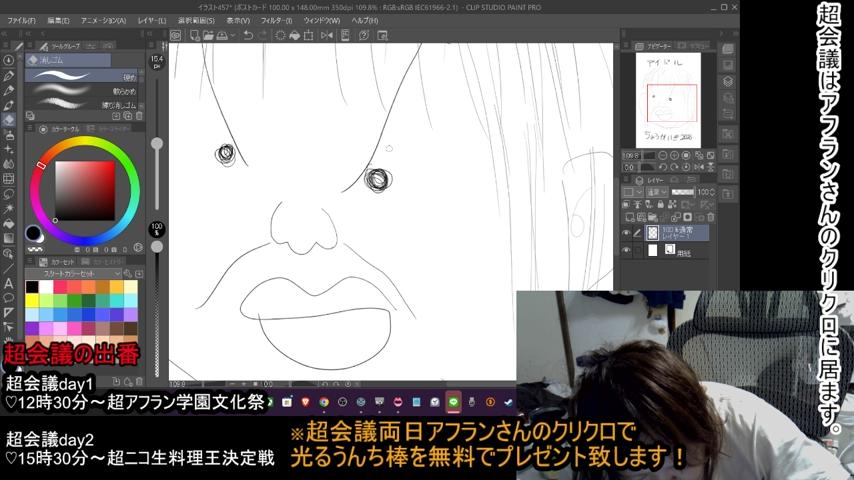Screen dimensions: 854x480
Task: Open the Animation menu
Action: coord(103,20)
